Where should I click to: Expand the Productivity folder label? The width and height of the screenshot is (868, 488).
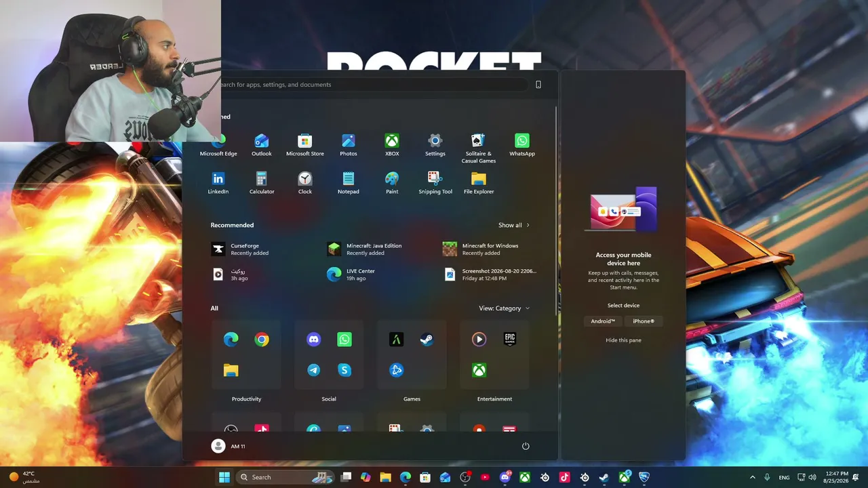[246, 399]
